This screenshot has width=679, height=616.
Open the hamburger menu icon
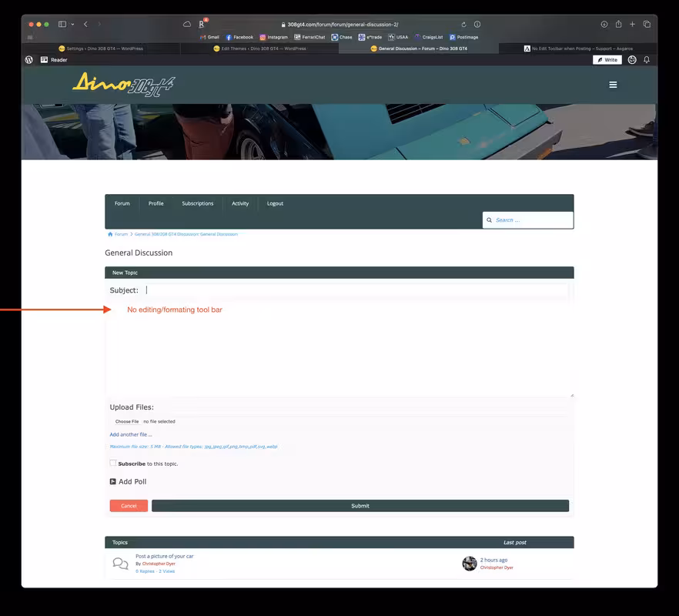[x=613, y=85]
